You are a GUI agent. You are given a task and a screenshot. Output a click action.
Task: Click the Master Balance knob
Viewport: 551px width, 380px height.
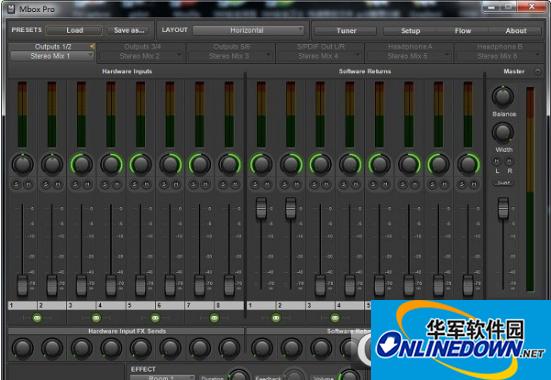503,96
